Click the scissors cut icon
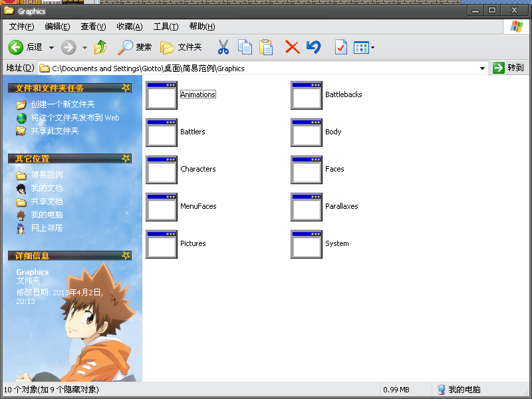The height and width of the screenshot is (399, 532). pos(223,47)
